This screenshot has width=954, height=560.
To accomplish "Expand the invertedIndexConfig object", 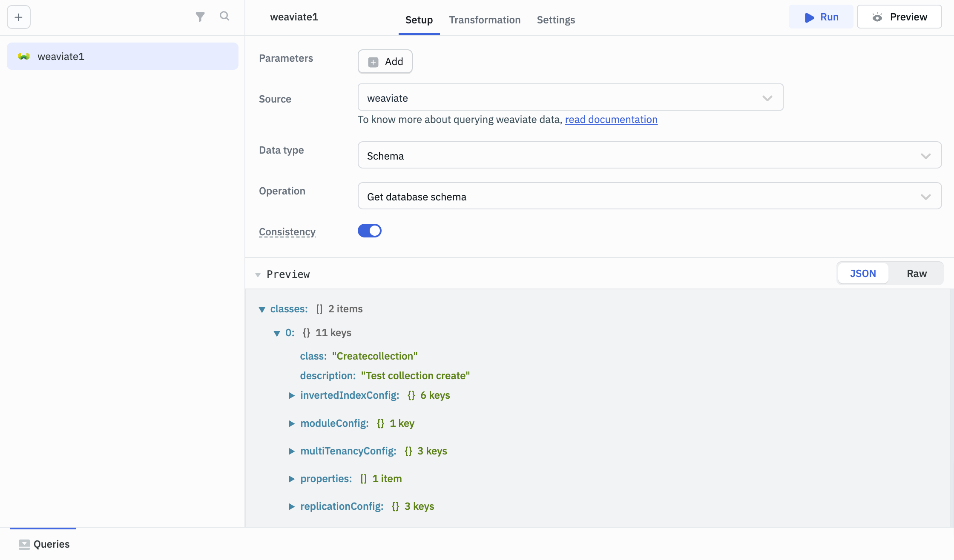I will tap(292, 395).
